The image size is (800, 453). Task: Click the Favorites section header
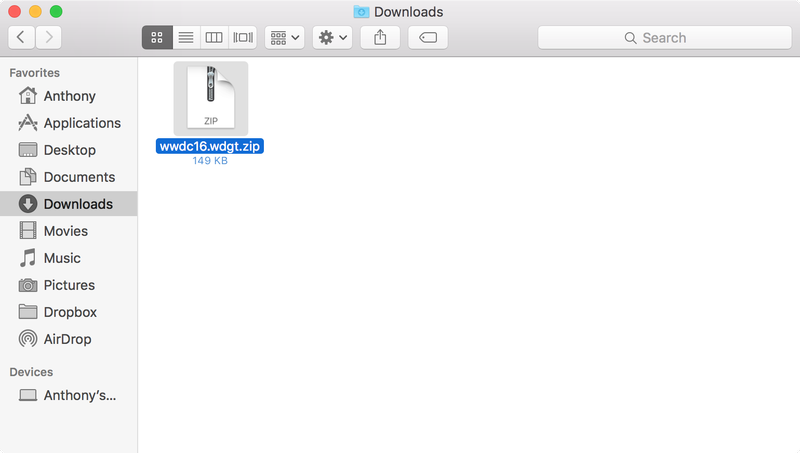[x=35, y=73]
